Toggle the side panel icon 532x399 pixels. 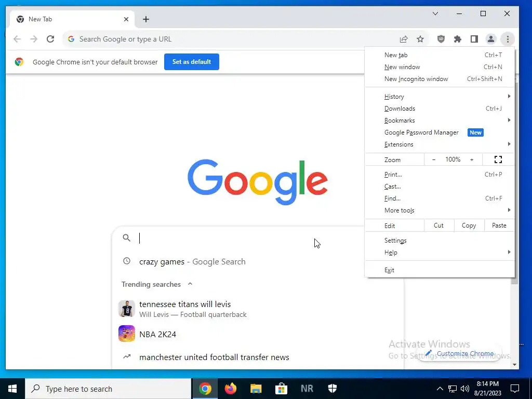coord(474,39)
